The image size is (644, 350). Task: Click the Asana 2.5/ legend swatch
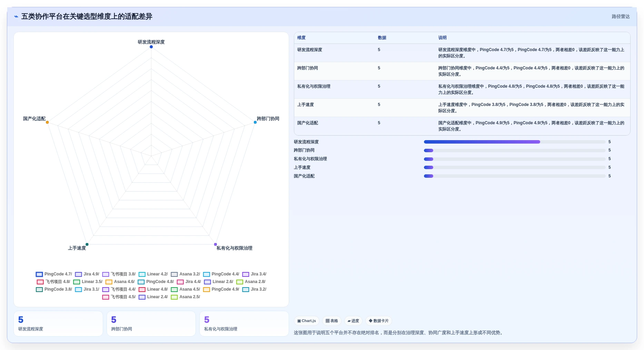coord(174,297)
